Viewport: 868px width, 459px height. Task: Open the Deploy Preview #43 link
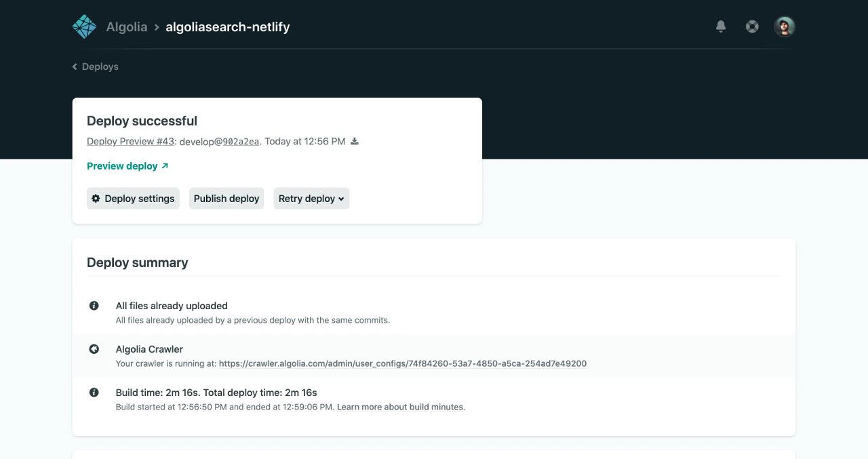click(131, 141)
